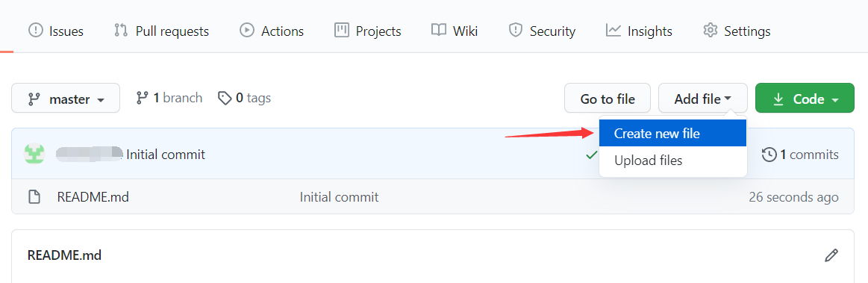Screen dimensions: 868x283
Task: Click the branch count icon
Action: coord(142,98)
